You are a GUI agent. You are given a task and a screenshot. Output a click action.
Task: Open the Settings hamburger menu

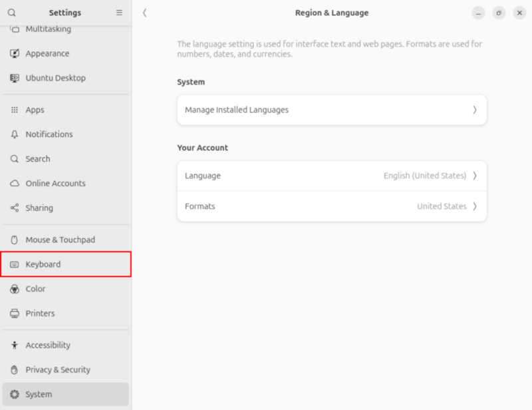[x=119, y=13]
